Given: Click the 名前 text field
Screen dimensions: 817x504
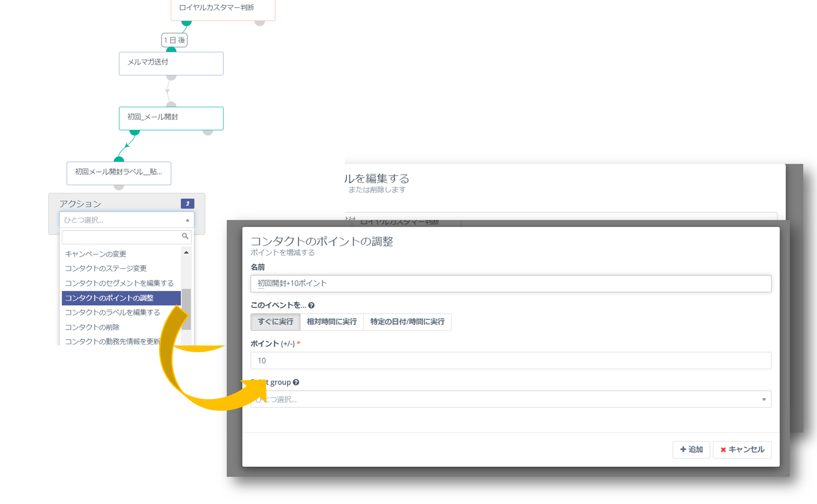Looking at the screenshot, I should tap(510, 284).
